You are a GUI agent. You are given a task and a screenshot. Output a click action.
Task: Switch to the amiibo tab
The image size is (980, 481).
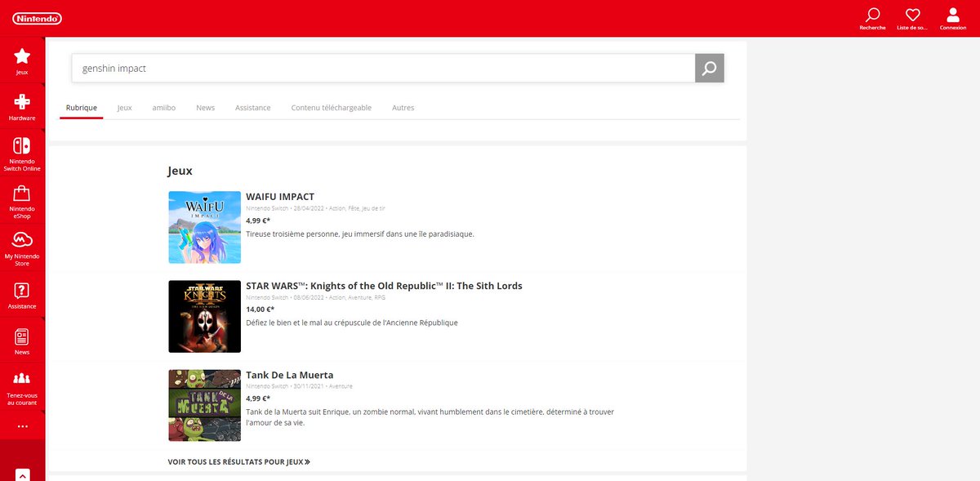click(x=164, y=108)
